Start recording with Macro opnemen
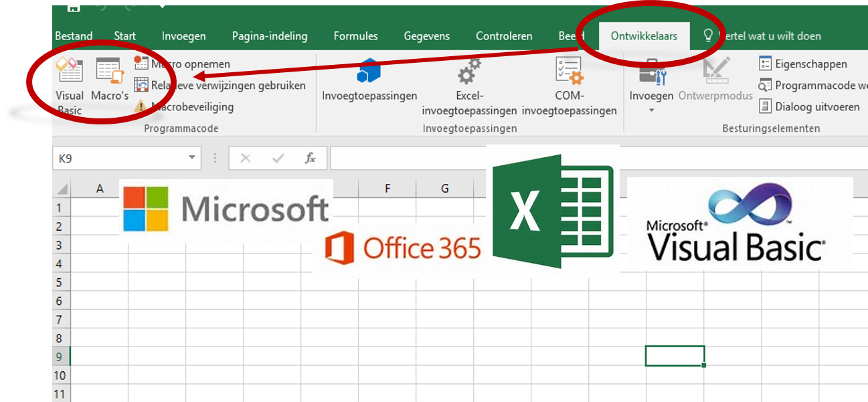 182,64
